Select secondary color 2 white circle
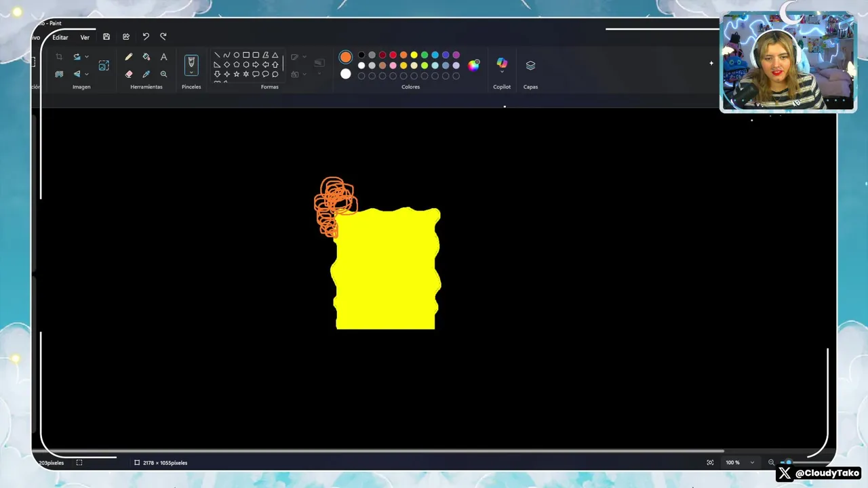The height and width of the screenshot is (488, 868). pyautogui.click(x=346, y=74)
